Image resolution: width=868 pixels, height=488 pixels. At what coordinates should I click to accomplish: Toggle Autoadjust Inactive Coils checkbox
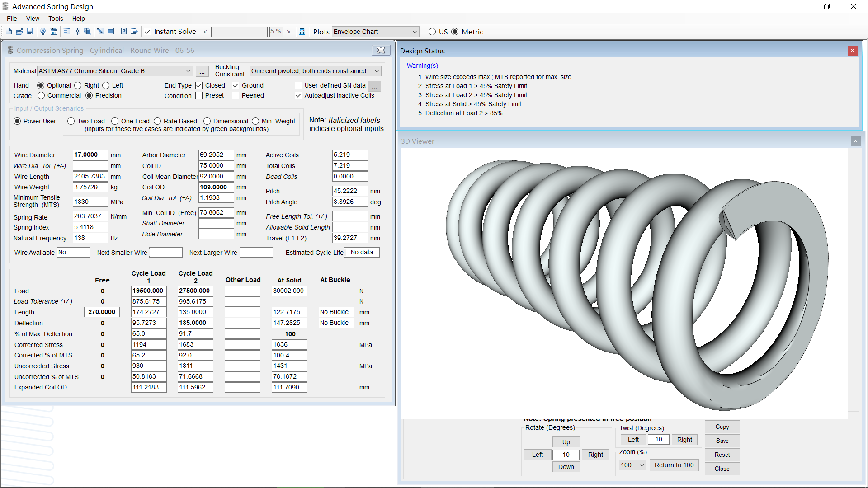[298, 95]
